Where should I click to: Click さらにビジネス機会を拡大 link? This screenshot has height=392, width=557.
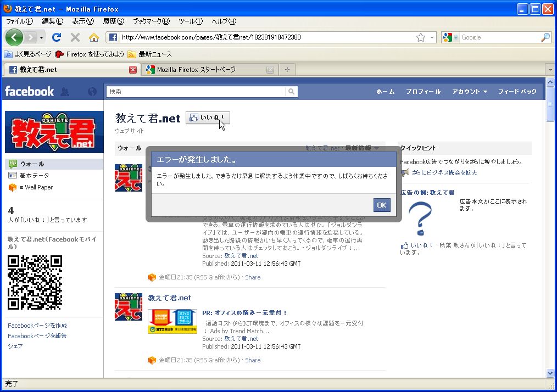point(444,173)
